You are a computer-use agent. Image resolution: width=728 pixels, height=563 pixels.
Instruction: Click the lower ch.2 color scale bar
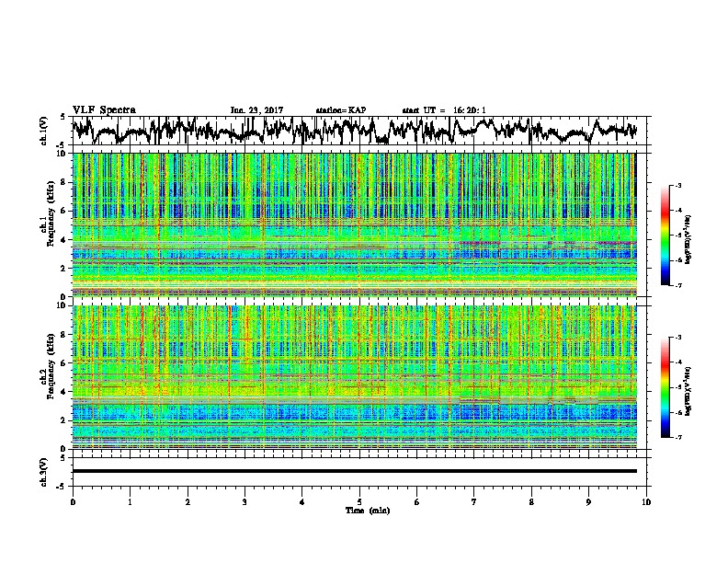click(x=665, y=387)
